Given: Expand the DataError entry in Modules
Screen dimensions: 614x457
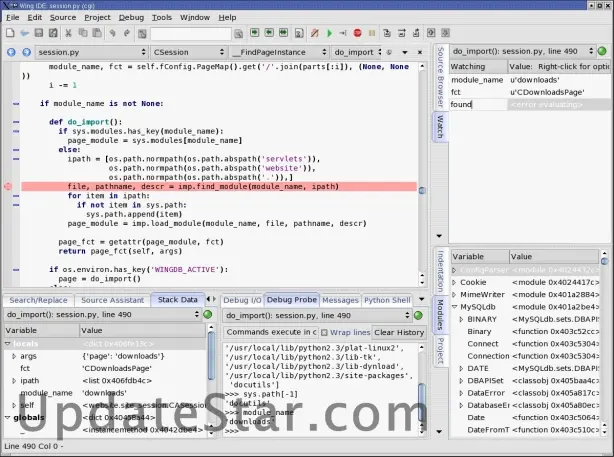Looking at the screenshot, I should (461, 393).
